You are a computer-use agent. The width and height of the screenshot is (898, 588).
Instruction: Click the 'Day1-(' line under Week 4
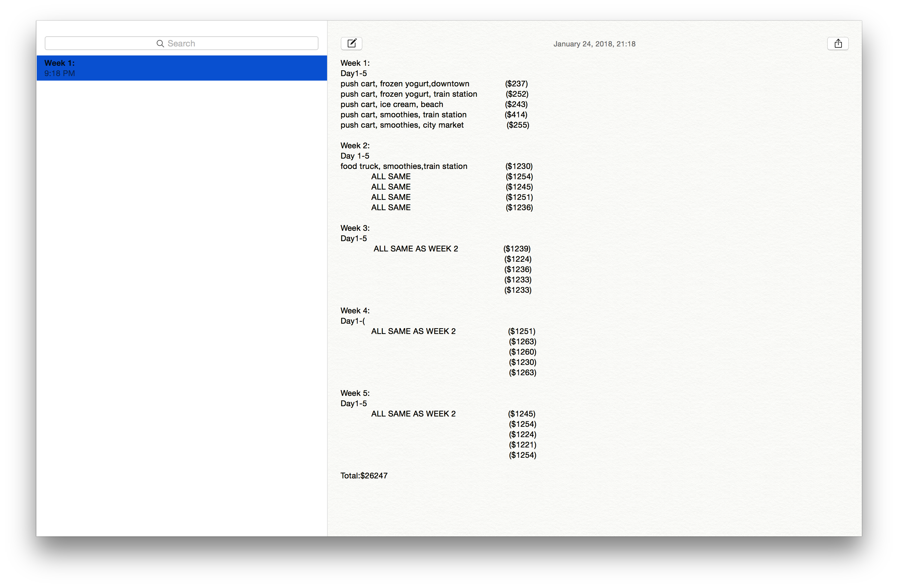[353, 321]
